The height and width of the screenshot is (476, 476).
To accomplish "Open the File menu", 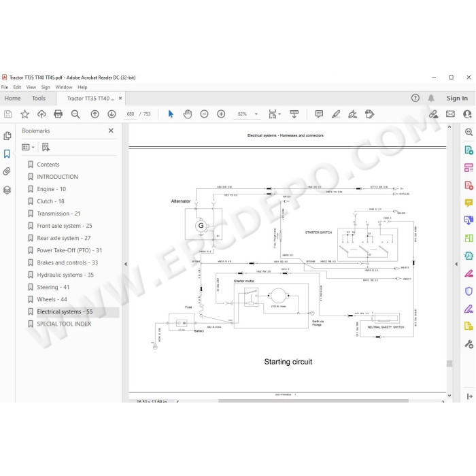I will pyautogui.click(x=5, y=87).
